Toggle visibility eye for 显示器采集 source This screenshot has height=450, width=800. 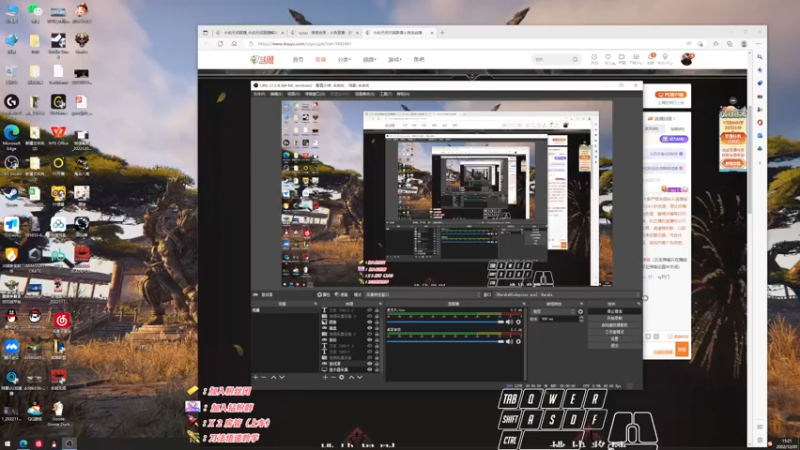(x=369, y=369)
